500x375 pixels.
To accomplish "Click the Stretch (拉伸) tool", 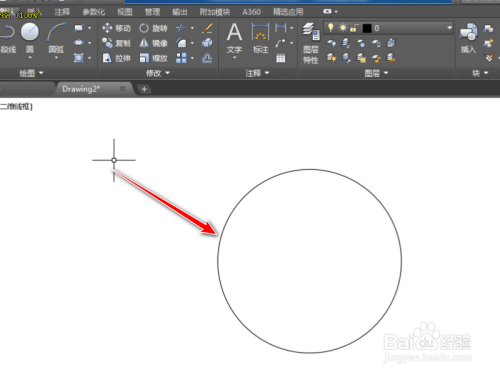I will [x=116, y=58].
